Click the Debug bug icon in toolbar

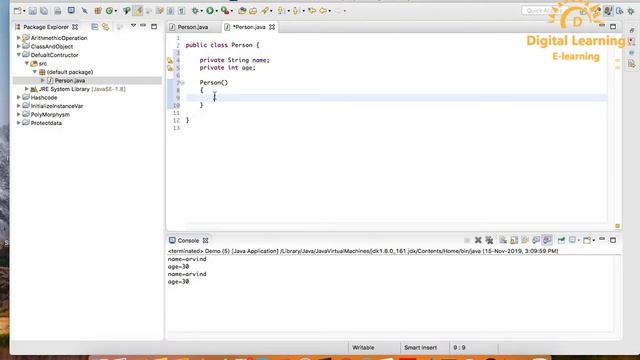pyautogui.click(x=196, y=11)
